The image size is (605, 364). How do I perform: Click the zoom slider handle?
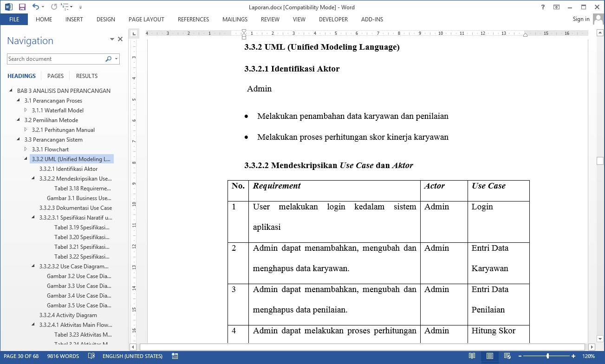(x=548, y=356)
